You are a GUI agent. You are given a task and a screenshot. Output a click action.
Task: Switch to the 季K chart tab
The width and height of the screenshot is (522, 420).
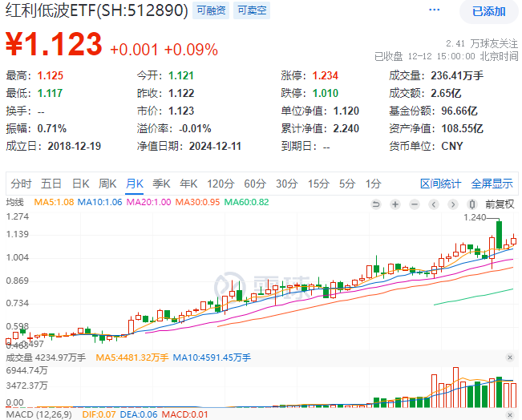[x=161, y=184]
